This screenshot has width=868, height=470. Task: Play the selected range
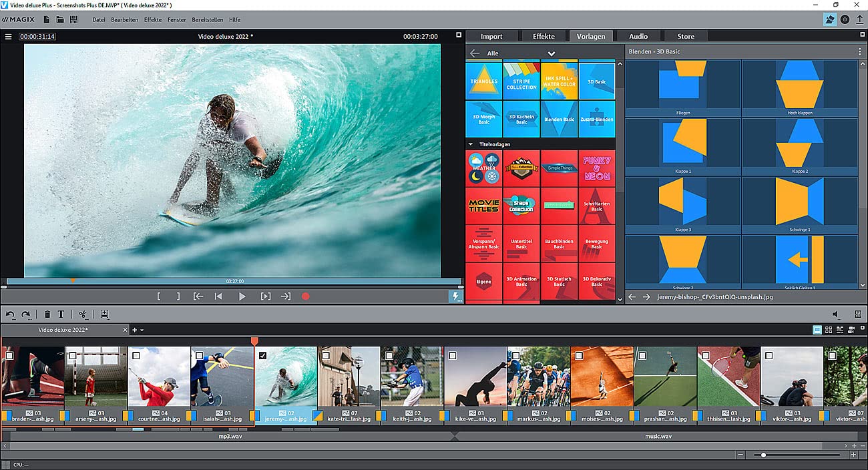pos(266,296)
